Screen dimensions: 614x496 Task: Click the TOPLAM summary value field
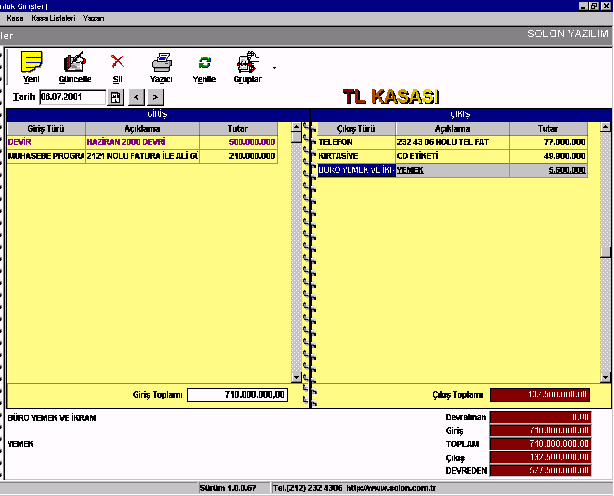coord(540,444)
